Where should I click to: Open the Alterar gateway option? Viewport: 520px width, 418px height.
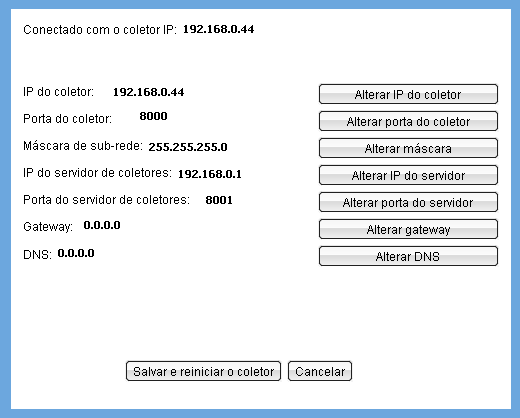(x=408, y=229)
